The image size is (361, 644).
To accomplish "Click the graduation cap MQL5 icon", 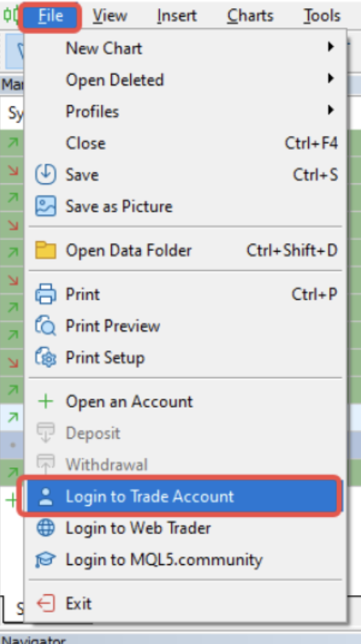I will (45, 560).
